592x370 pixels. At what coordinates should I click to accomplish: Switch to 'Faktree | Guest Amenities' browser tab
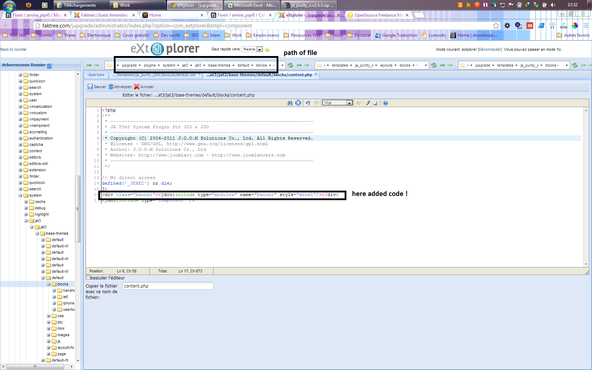105,15
